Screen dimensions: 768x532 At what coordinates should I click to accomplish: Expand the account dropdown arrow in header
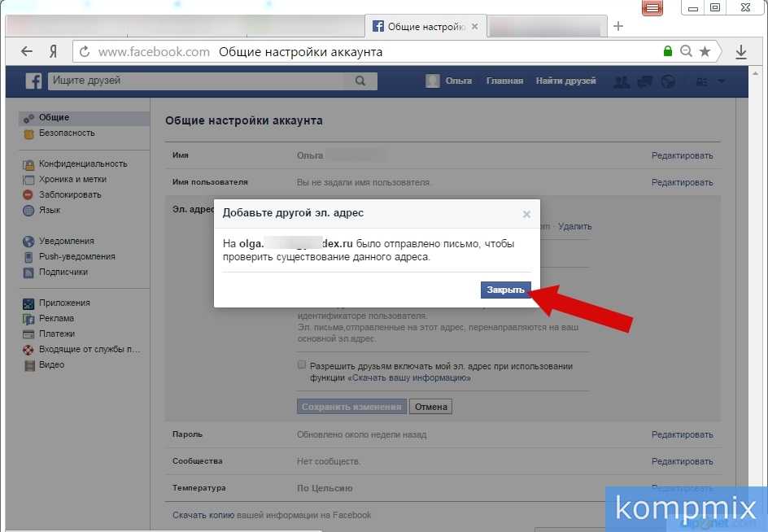coord(722,81)
